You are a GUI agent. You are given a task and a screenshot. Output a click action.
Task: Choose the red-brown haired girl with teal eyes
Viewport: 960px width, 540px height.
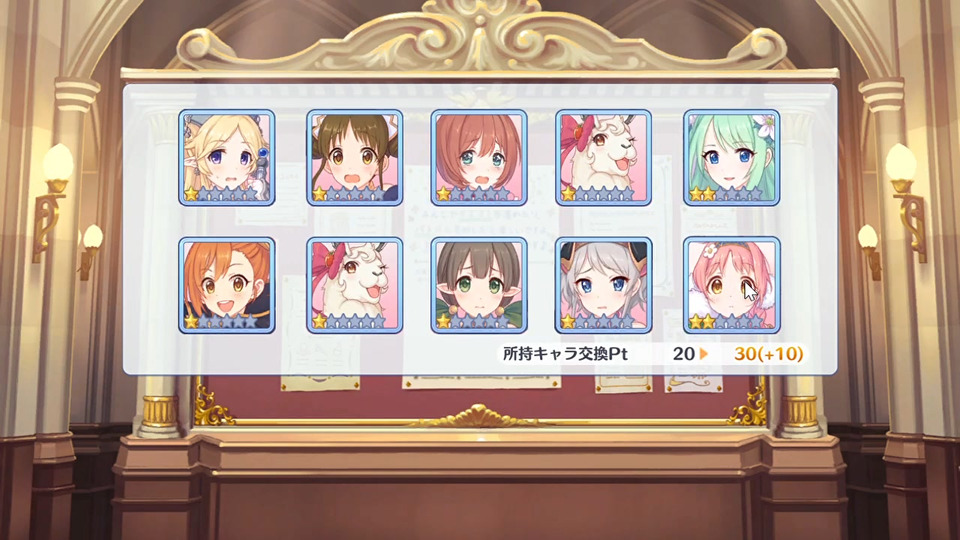point(479,158)
